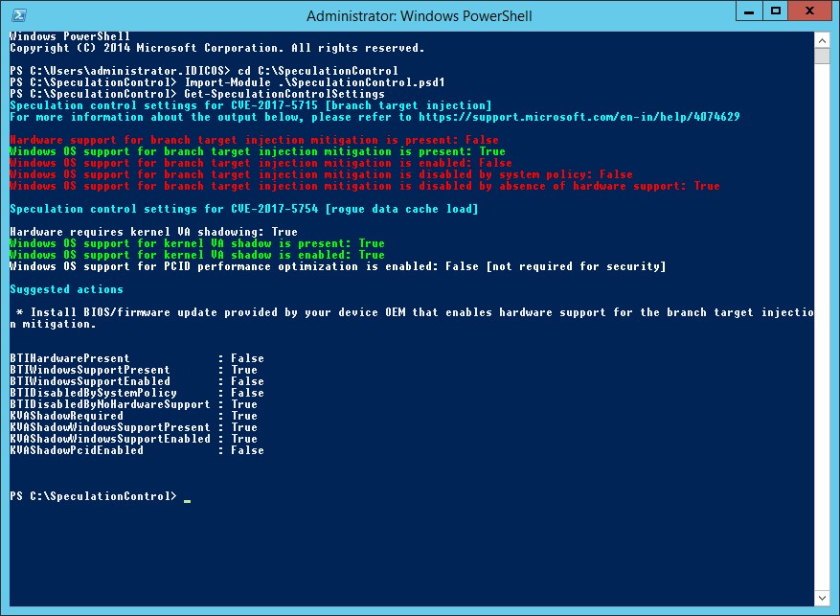Minimize the PowerShell window

point(749,11)
